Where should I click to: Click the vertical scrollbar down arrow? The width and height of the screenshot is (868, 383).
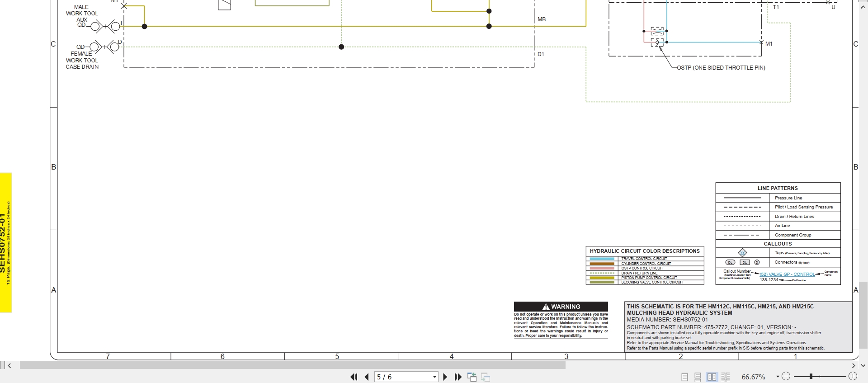point(863,365)
